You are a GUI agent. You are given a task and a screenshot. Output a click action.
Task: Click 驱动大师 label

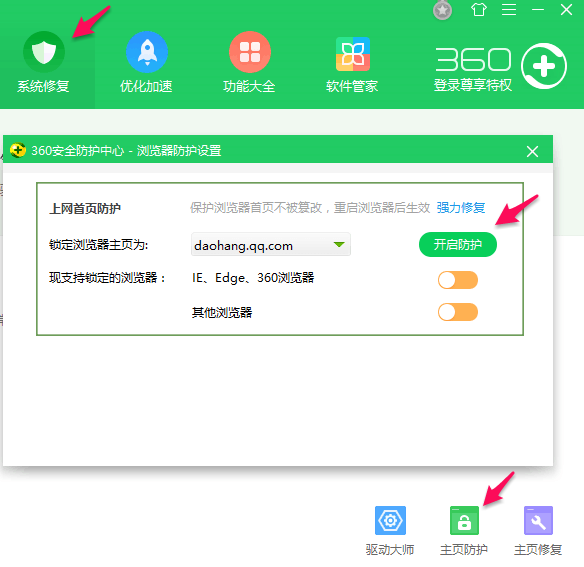[390, 550]
